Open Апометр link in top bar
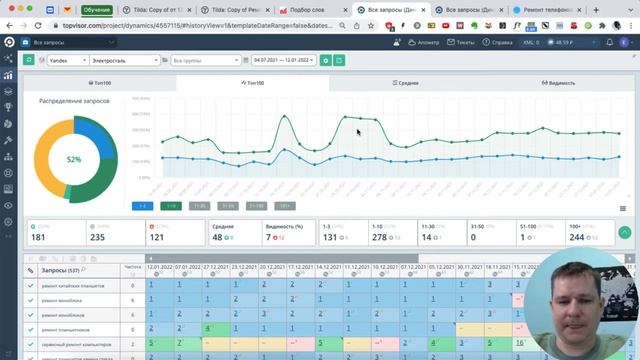 point(424,42)
